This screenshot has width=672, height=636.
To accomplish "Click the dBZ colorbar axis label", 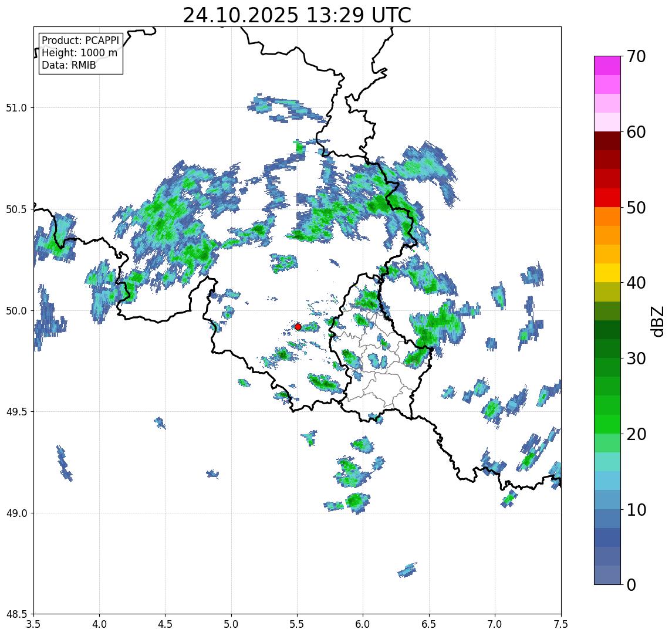I will pyautogui.click(x=657, y=321).
